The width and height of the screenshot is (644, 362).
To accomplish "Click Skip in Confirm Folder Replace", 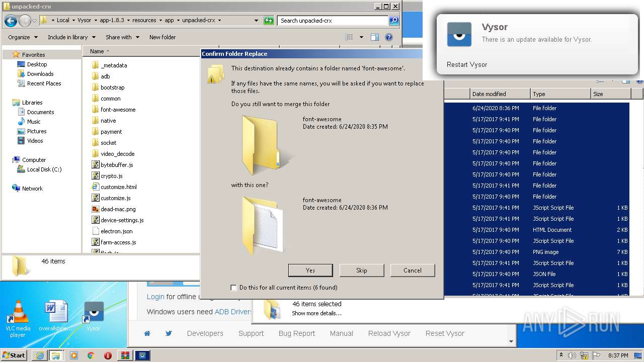I will [x=362, y=270].
